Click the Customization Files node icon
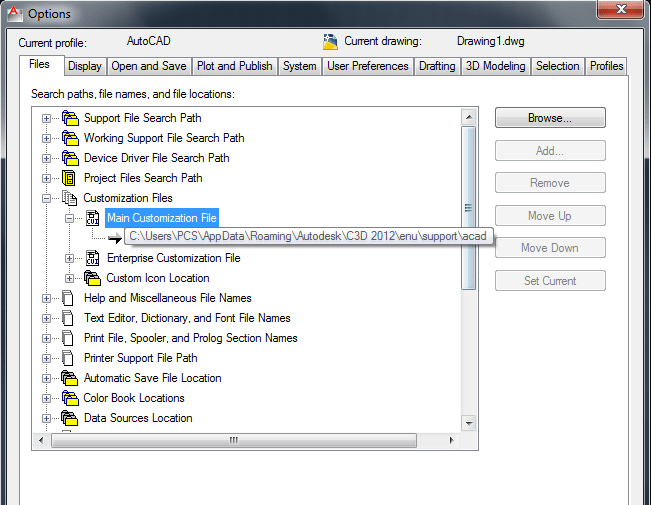 pos(69,198)
